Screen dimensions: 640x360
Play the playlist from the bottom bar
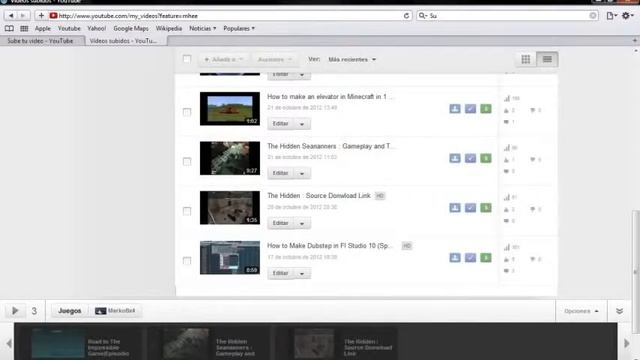pos(15,311)
